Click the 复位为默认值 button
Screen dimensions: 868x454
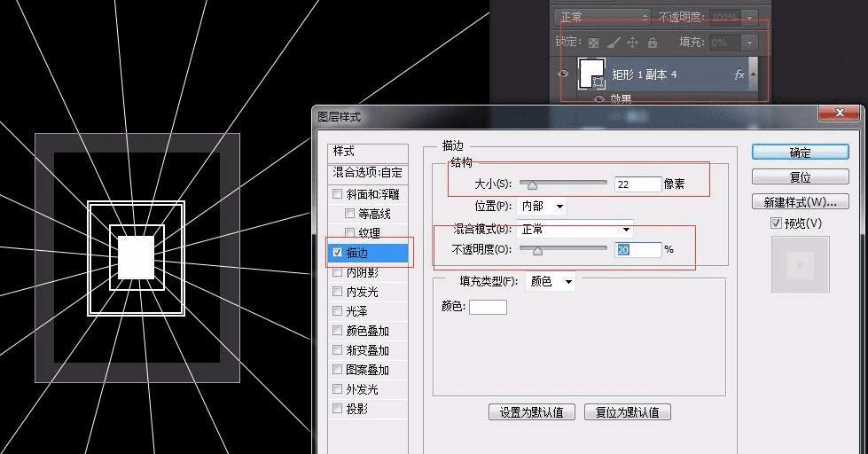coord(627,412)
